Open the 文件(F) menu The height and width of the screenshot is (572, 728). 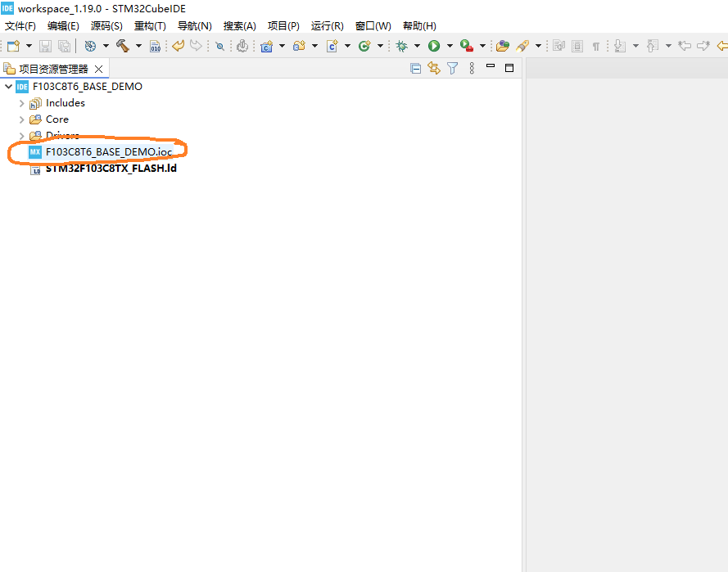tap(20, 26)
